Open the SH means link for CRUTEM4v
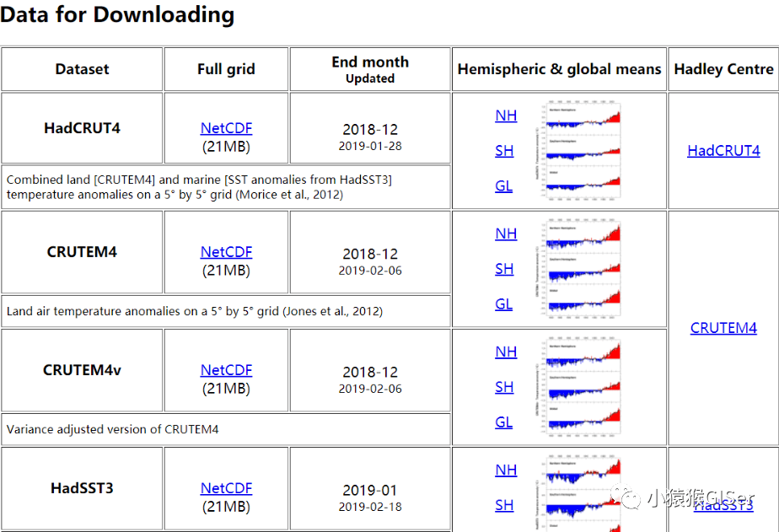 [x=504, y=387]
